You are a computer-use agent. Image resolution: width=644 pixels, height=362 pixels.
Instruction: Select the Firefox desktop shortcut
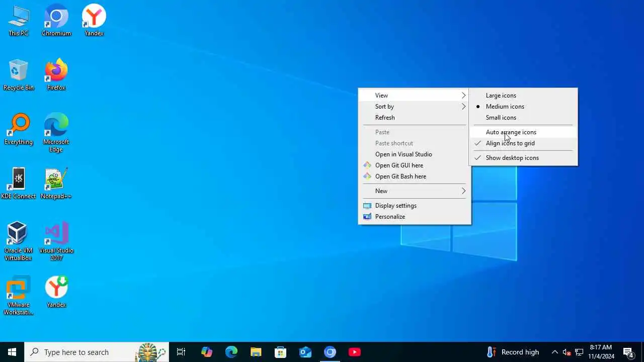click(x=56, y=75)
